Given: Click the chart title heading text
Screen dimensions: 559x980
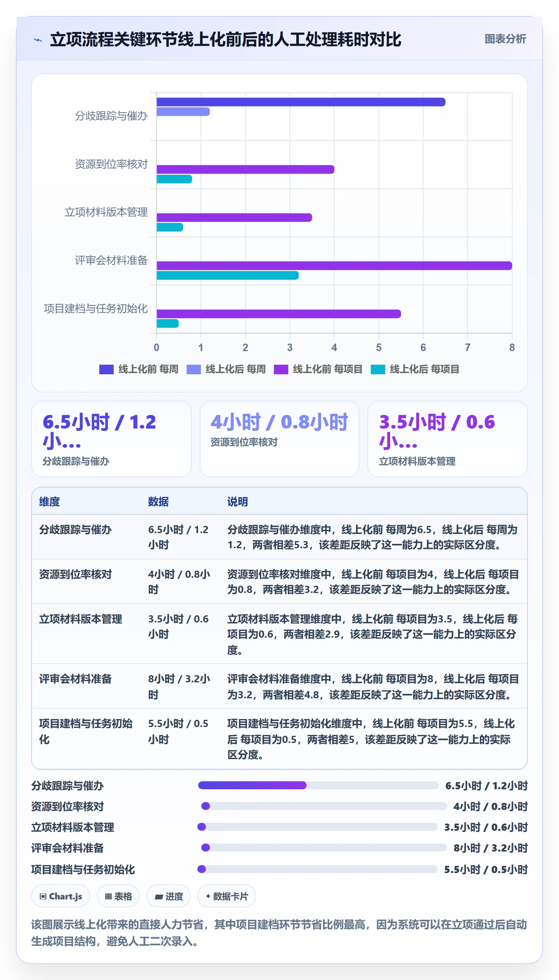Looking at the screenshot, I should pos(226,40).
